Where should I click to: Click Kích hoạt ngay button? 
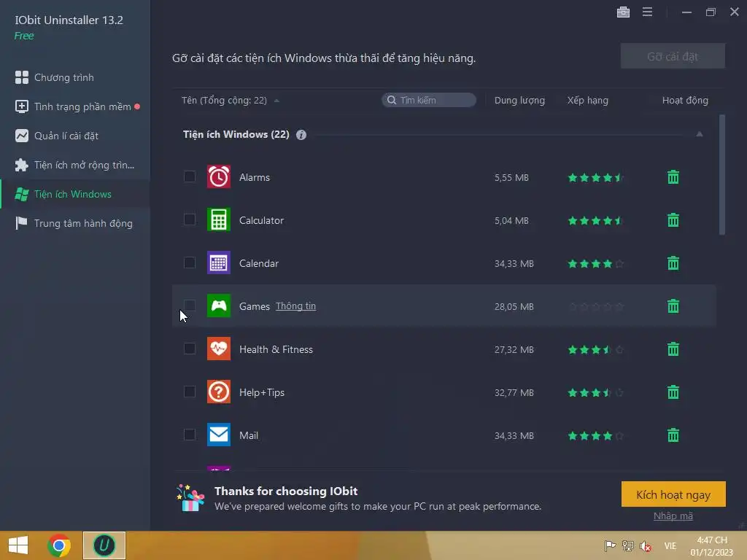pos(673,494)
